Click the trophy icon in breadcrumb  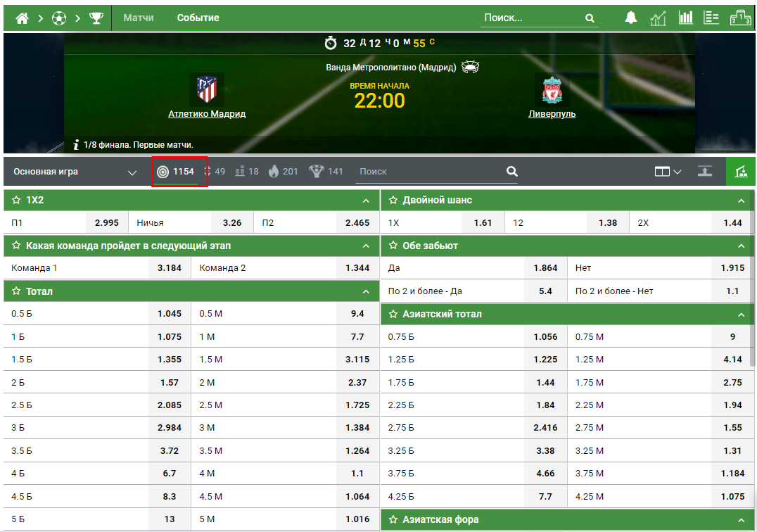point(96,18)
